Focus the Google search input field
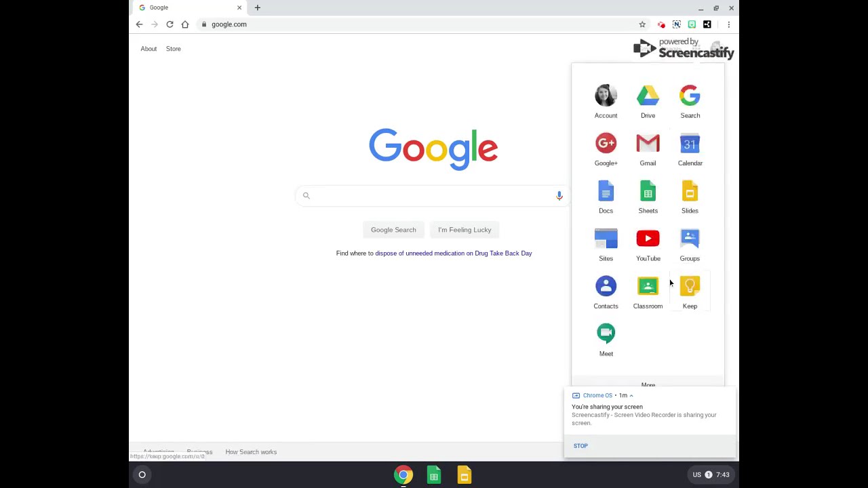The image size is (868, 488). pos(432,195)
